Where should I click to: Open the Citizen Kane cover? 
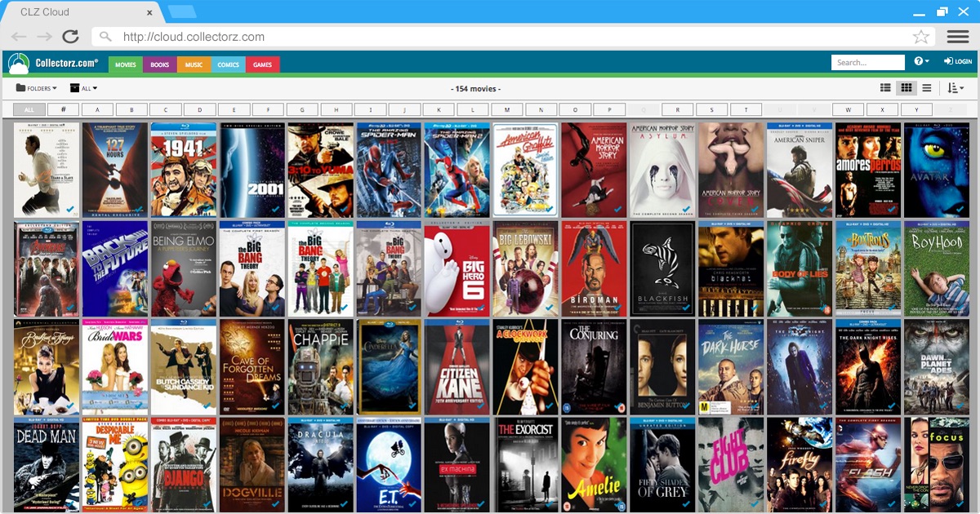[457, 366]
